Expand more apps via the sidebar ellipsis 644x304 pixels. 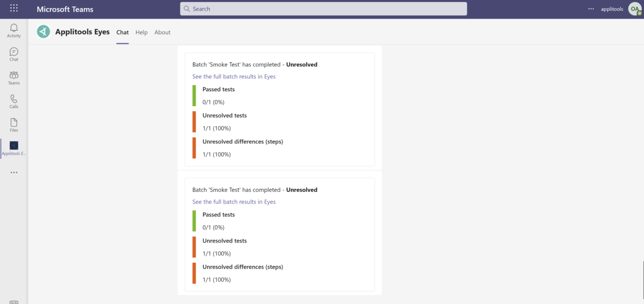13,172
